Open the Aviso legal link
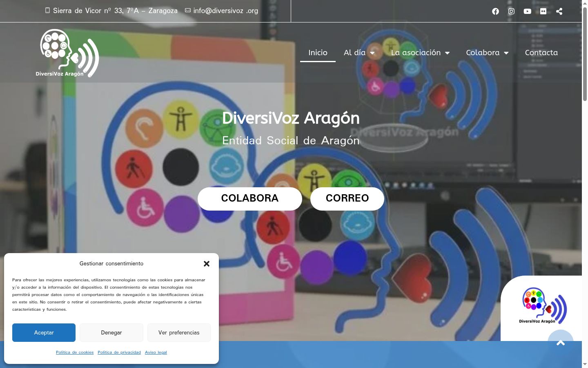The width and height of the screenshot is (588, 368). click(156, 352)
